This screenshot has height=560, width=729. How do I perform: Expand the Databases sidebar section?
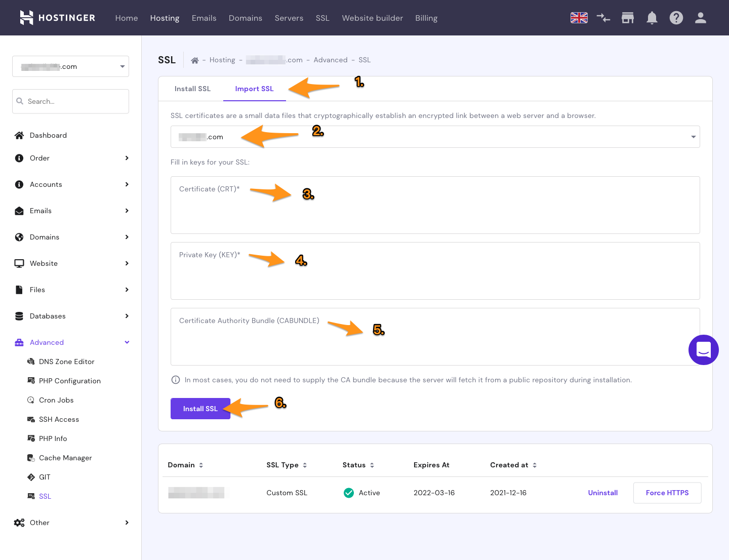pos(71,316)
